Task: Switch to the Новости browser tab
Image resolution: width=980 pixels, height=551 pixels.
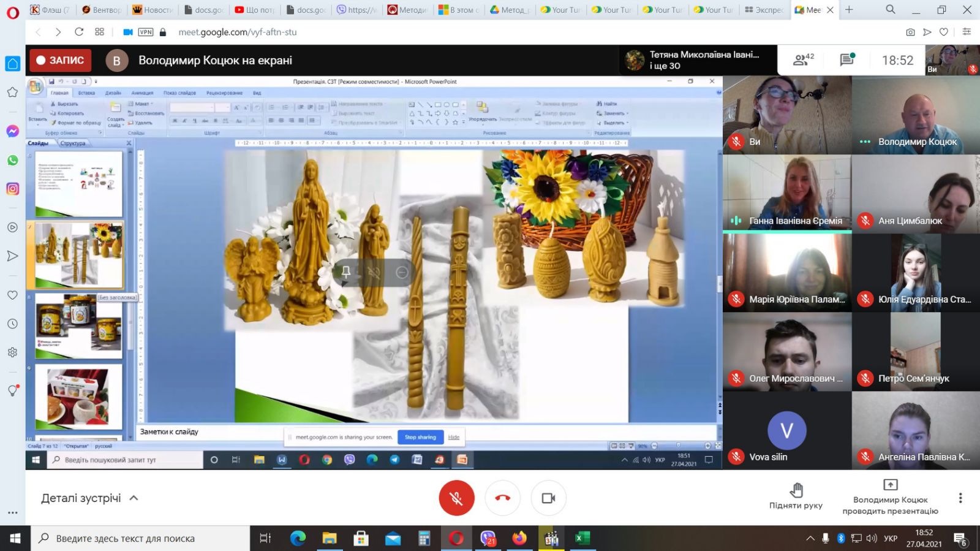Action: (153, 10)
